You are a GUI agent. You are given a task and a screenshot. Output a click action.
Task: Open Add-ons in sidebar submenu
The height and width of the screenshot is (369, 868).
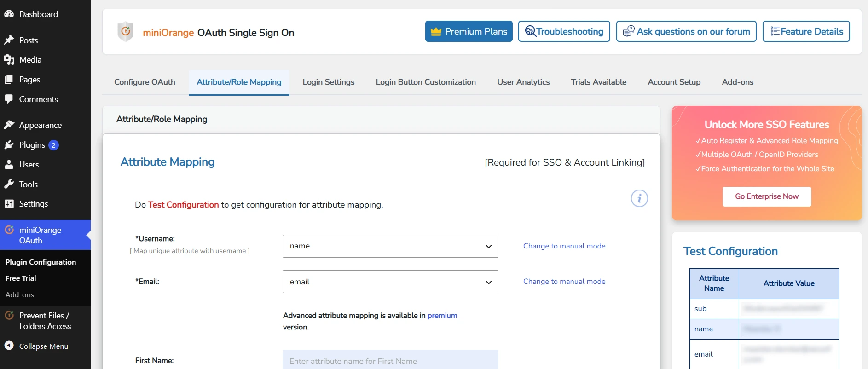click(x=20, y=295)
